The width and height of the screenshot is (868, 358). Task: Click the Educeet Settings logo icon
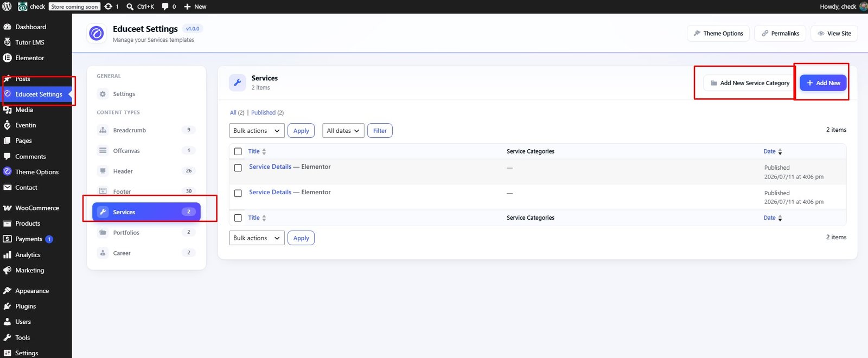(x=97, y=34)
